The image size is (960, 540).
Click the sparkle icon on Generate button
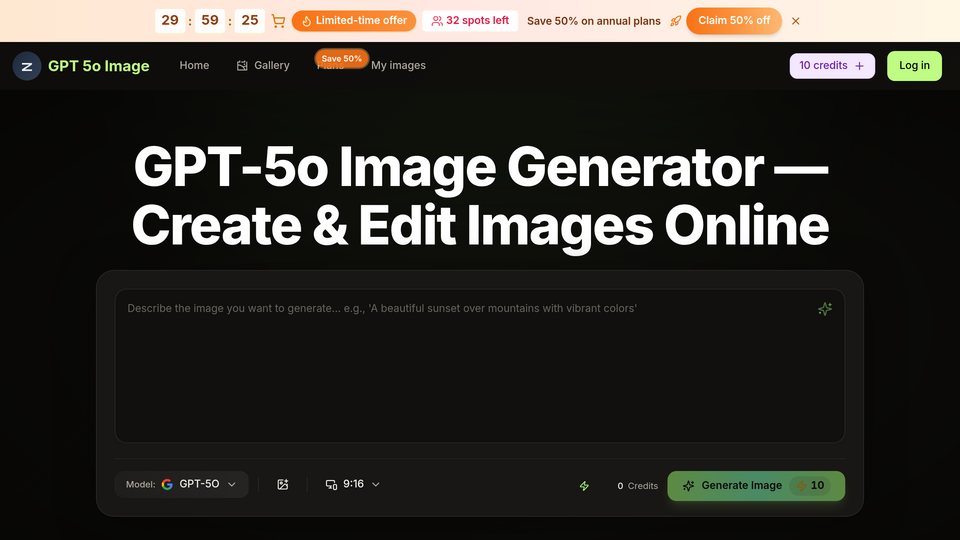click(x=688, y=486)
